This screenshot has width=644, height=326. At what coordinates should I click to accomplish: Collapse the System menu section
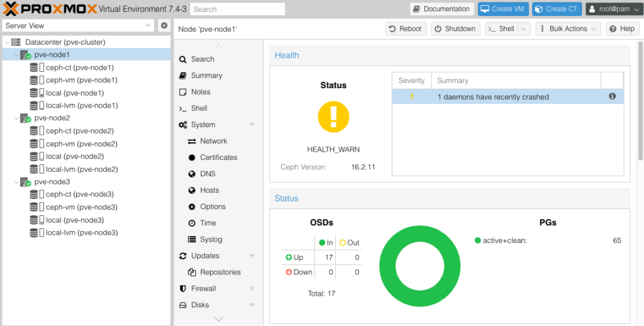point(252,125)
